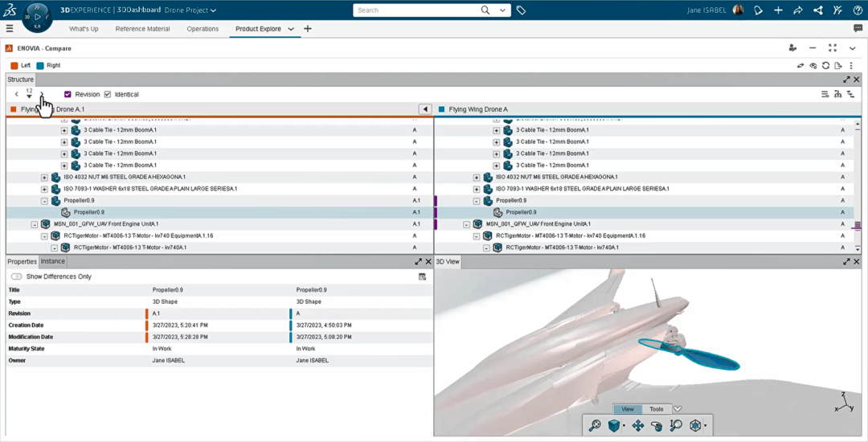Switch to the Operations tab

pos(203,29)
